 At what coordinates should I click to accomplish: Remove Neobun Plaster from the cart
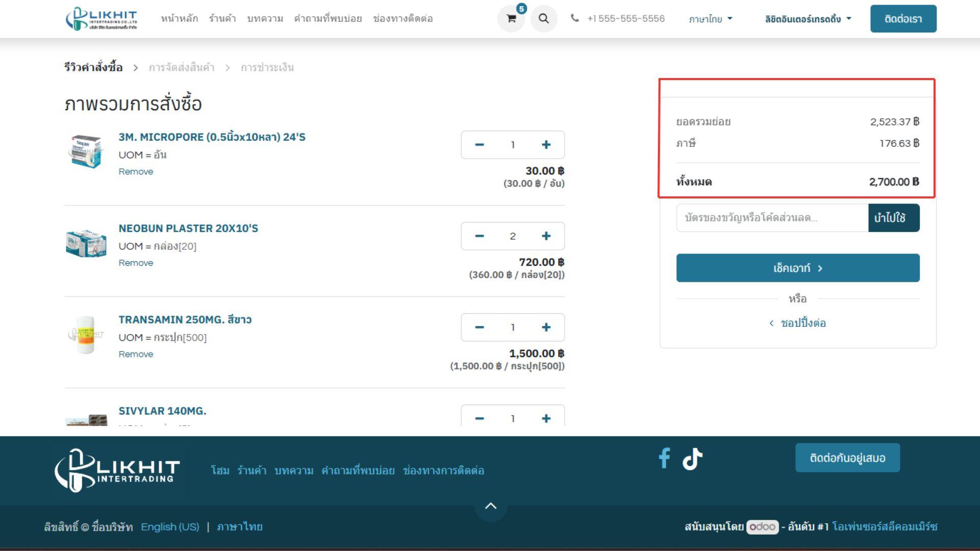pyautogui.click(x=136, y=263)
